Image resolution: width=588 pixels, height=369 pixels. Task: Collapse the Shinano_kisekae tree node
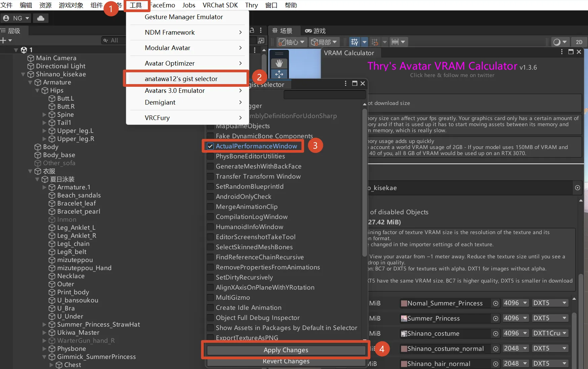coord(23,74)
